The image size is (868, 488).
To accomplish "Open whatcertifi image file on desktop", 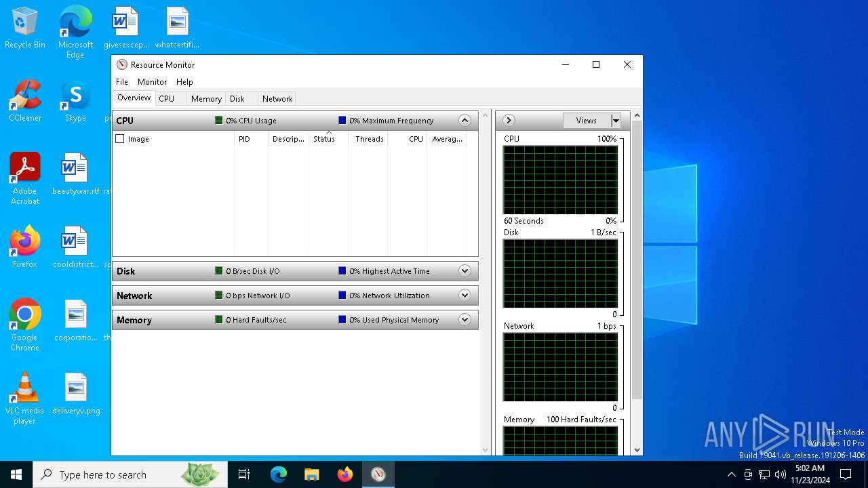I will pyautogui.click(x=177, y=28).
